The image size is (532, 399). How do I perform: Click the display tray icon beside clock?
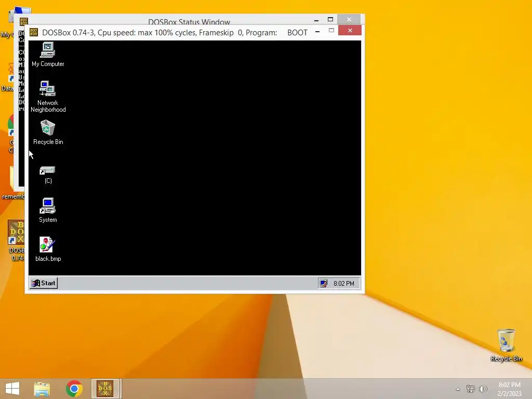(x=323, y=283)
